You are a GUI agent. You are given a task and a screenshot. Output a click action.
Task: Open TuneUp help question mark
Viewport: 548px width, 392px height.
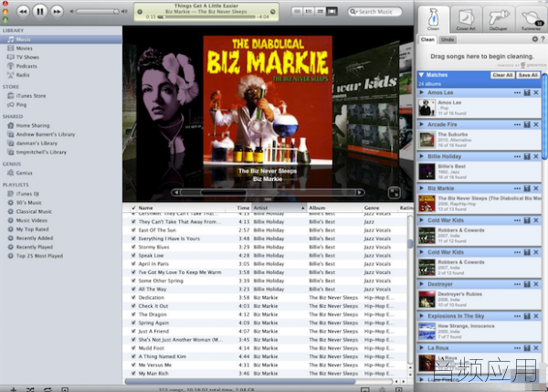543,39
